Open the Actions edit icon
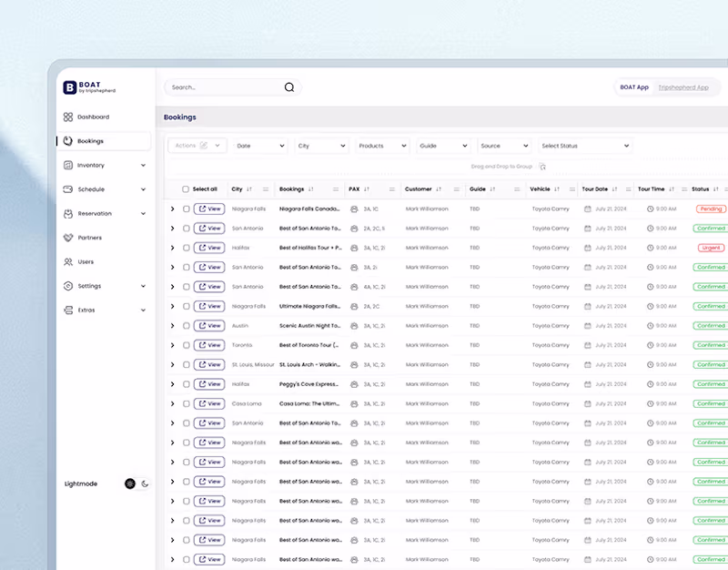This screenshot has width=728, height=570. pos(203,146)
